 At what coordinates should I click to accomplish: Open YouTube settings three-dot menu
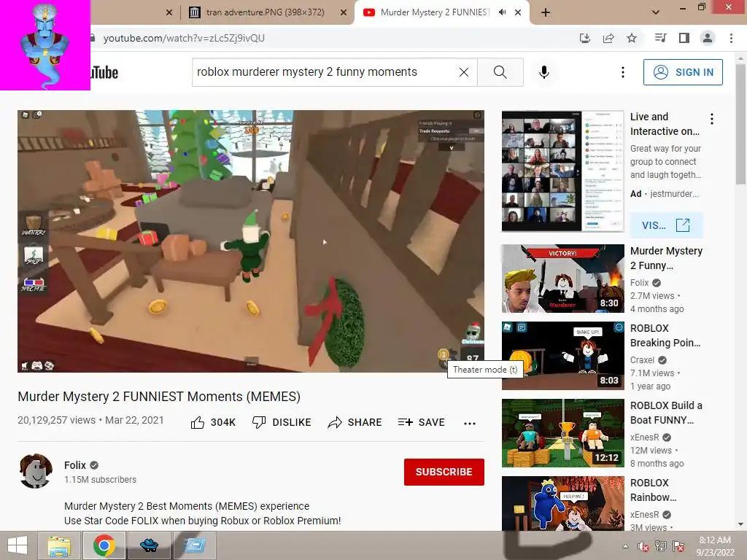pos(623,72)
